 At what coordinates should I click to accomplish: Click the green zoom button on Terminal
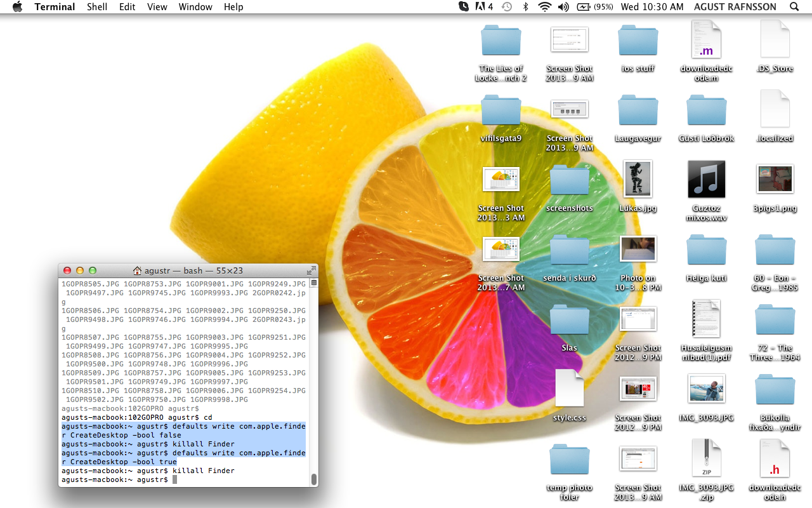pos(93,271)
